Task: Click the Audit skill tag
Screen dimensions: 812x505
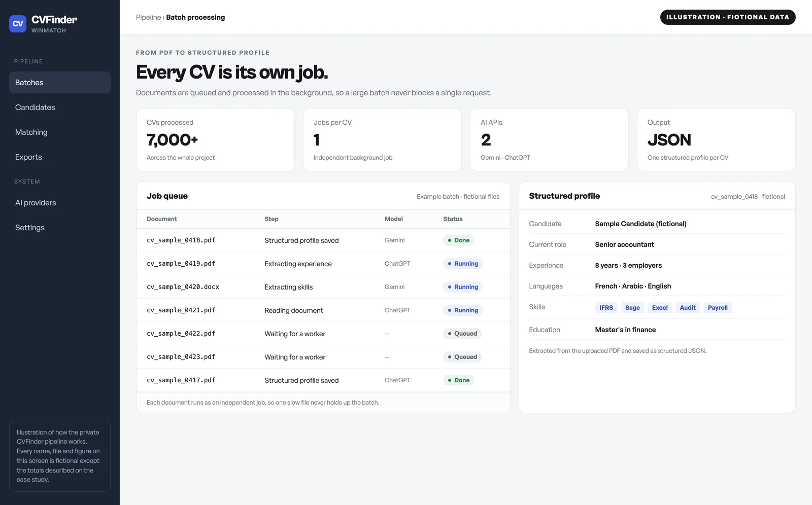Action: pyautogui.click(x=688, y=308)
